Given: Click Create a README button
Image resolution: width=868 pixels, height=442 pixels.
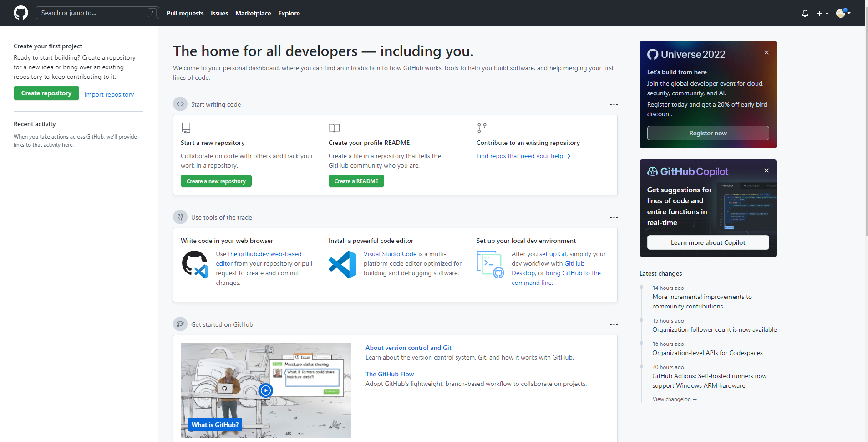Looking at the screenshot, I should (x=356, y=181).
